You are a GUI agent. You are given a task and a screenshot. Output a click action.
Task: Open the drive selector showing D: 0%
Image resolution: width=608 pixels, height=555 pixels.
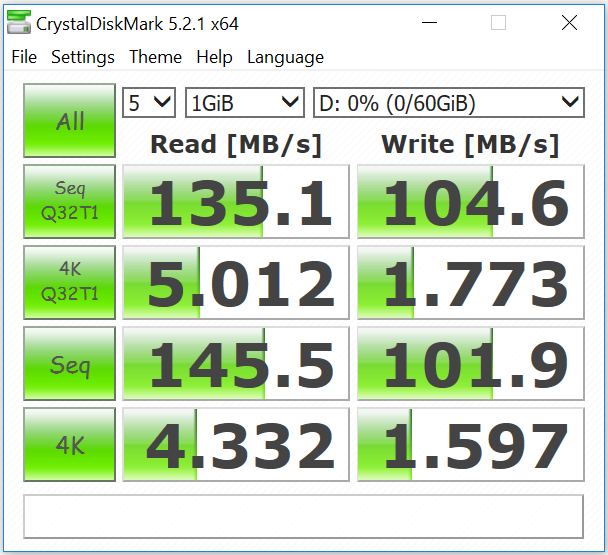pos(448,102)
